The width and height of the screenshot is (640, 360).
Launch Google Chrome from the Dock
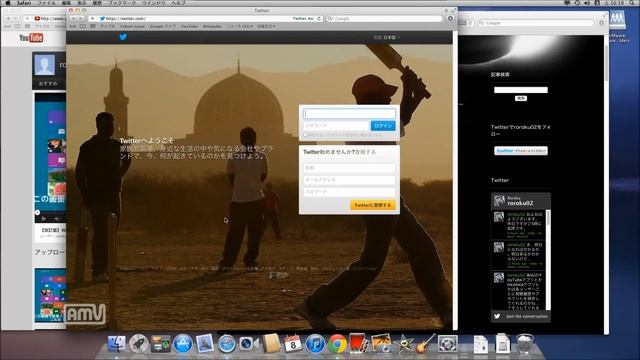[x=337, y=344]
